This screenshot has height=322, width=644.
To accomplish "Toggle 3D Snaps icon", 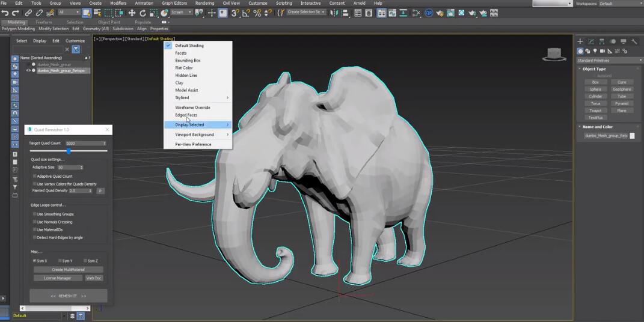I will click(x=235, y=13).
